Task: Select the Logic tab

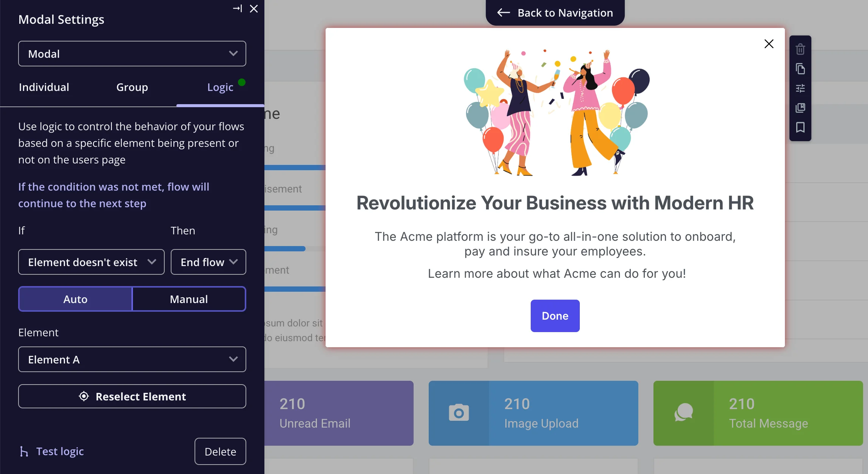Action: click(x=220, y=87)
